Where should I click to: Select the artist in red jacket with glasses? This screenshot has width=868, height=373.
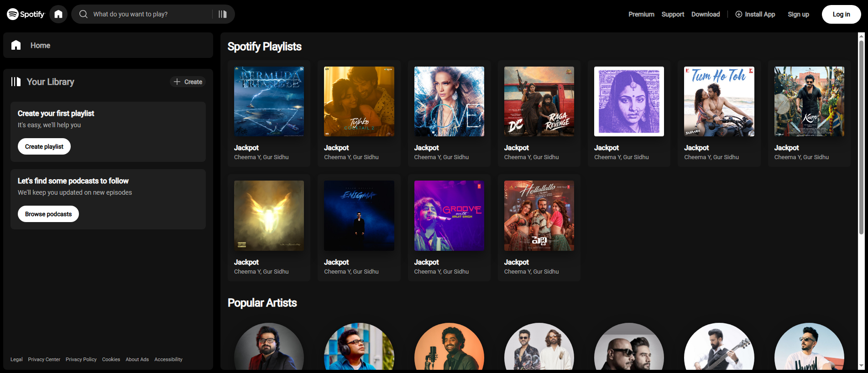tap(269, 347)
